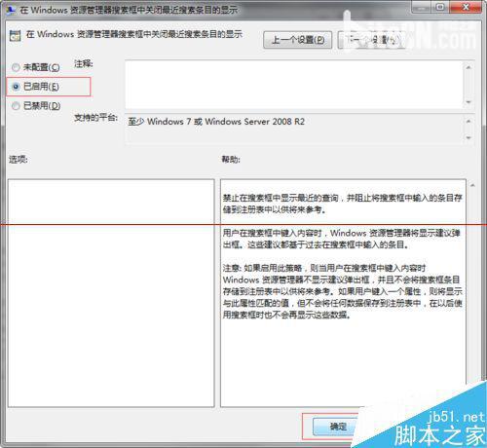Click the title bar window icon

pyautogui.click(x=11, y=10)
